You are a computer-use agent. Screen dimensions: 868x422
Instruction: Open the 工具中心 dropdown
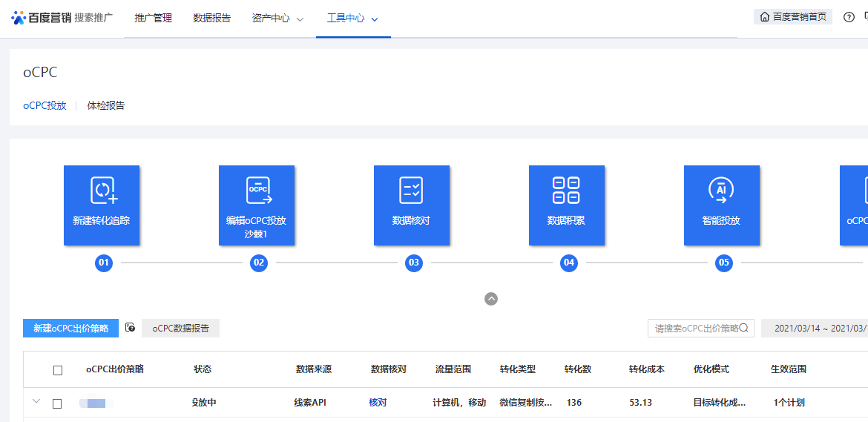[352, 19]
